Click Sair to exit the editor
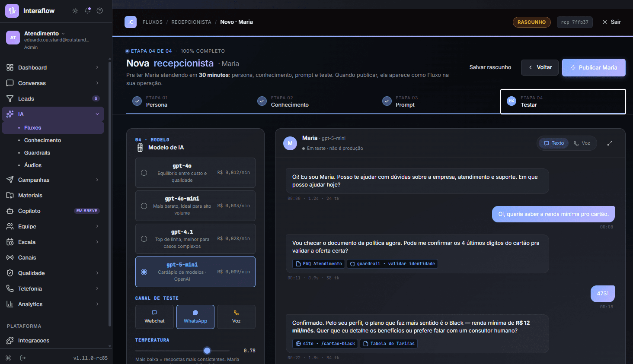 click(x=612, y=22)
